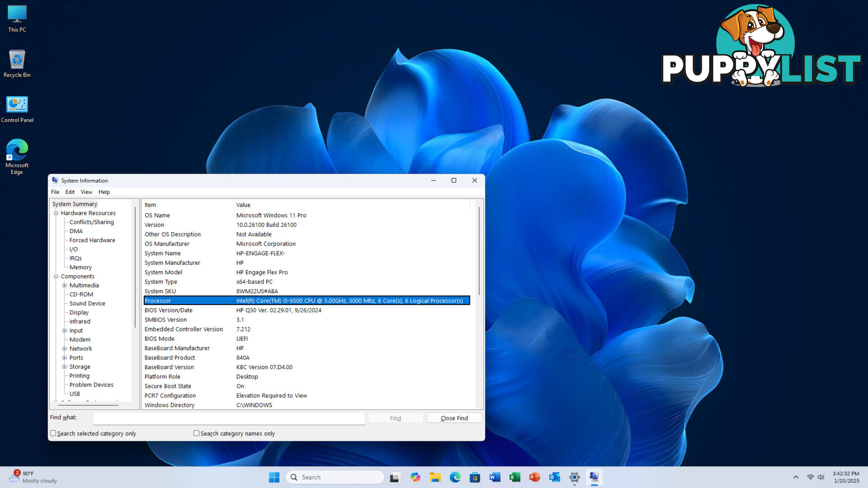The height and width of the screenshot is (488, 868).
Task: Select the BaseBoard Product row
Action: click(x=307, y=358)
